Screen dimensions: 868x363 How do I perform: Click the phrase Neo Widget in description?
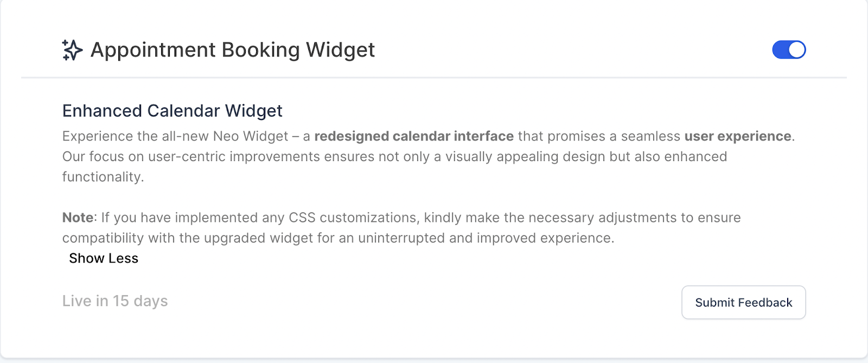coord(251,136)
